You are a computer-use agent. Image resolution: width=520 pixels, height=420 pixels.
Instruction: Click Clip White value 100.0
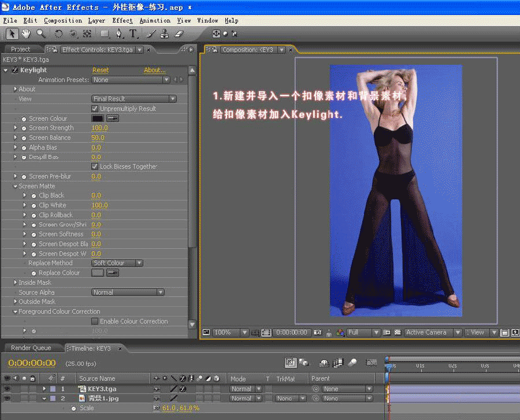tap(99, 205)
